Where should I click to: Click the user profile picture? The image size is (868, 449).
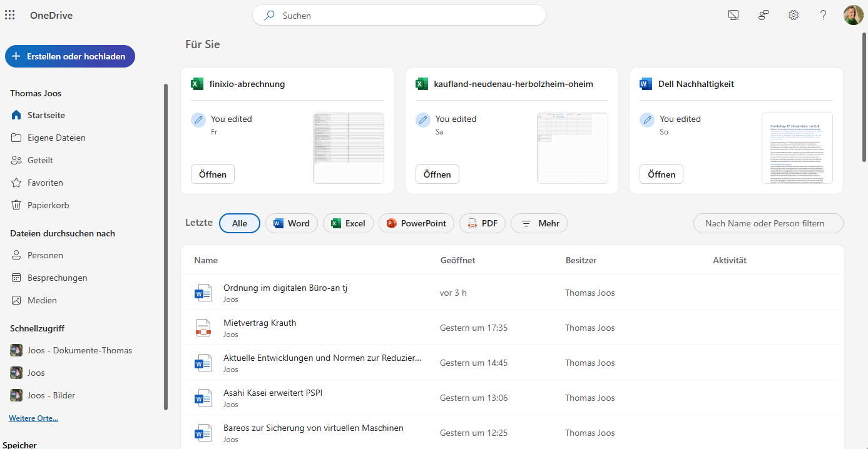(853, 15)
